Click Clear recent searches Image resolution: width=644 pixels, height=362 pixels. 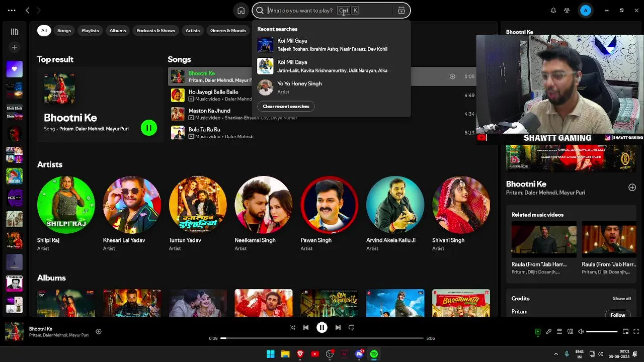pos(286,106)
